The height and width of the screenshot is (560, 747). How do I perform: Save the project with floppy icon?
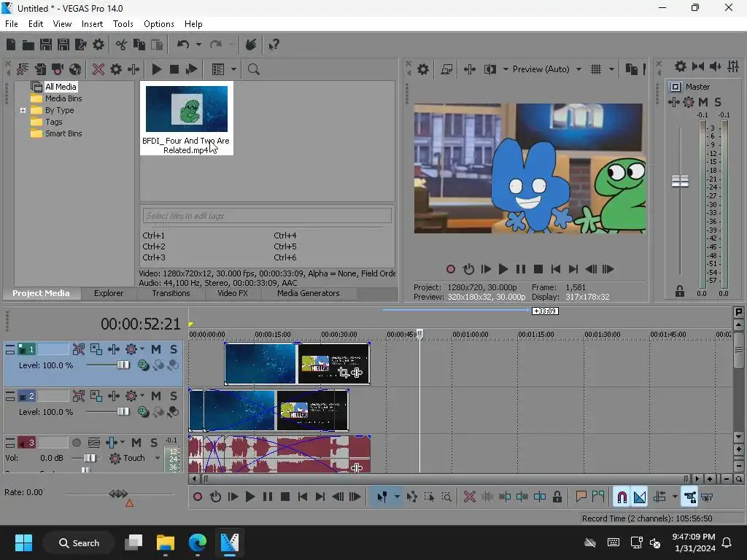[46, 44]
